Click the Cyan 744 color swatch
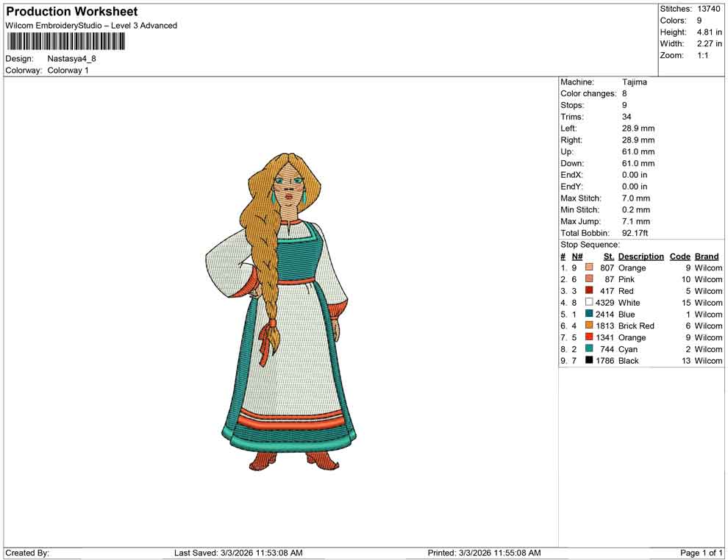This screenshot has width=728, height=560. tap(589, 348)
